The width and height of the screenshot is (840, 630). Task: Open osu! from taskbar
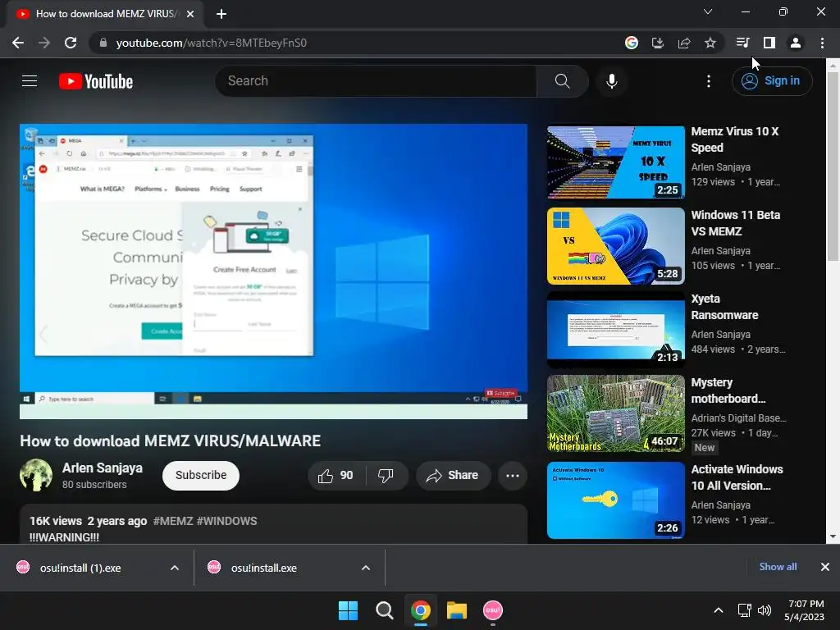coord(493,610)
